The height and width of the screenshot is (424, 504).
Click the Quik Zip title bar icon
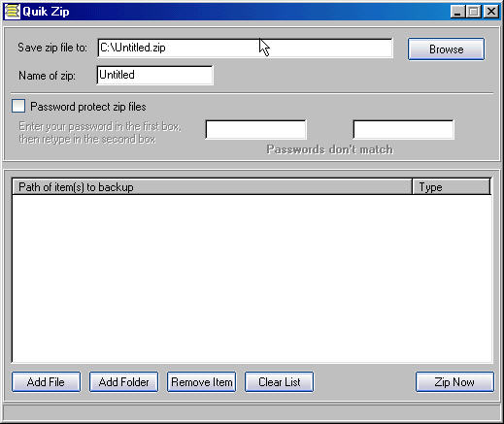click(13, 12)
